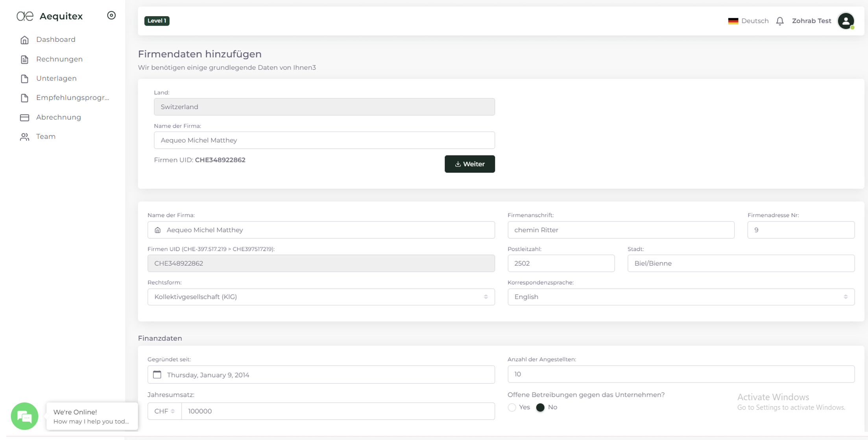Screen dimensions: 868x440
Task: Open the live chat bubble
Action: click(x=24, y=416)
